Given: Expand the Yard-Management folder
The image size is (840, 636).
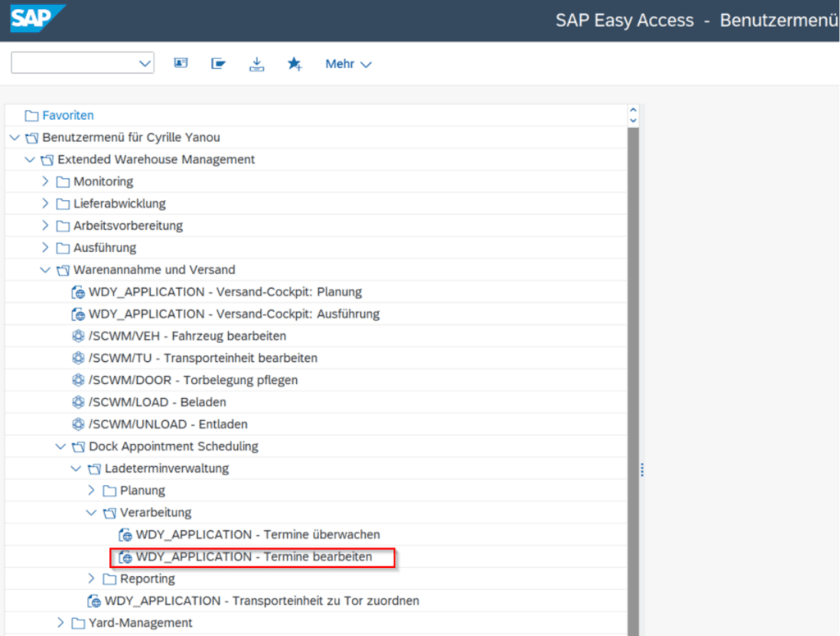Looking at the screenshot, I should pyautogui.click(x=61, y=623).
